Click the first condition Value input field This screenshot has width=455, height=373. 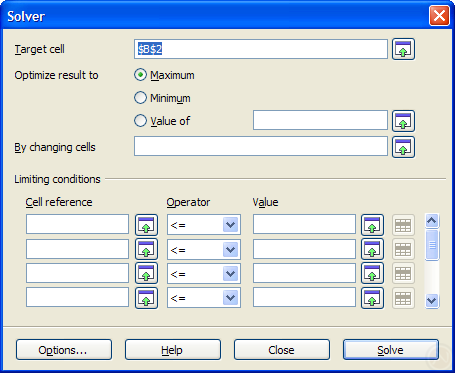point(304,224)
